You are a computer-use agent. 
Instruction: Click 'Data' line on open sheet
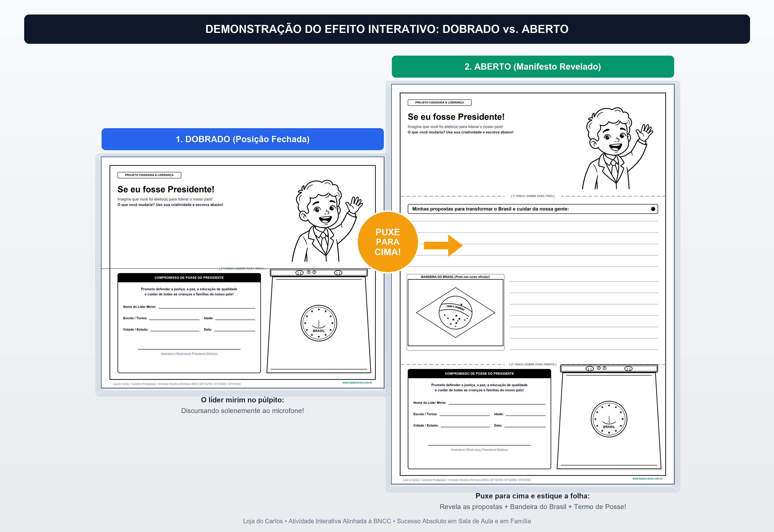(525, 427)
